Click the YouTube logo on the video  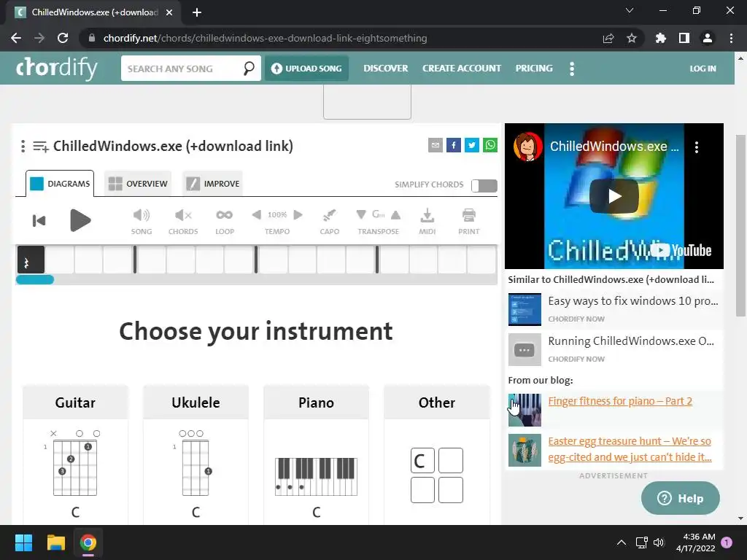click(x=681, y=250)
